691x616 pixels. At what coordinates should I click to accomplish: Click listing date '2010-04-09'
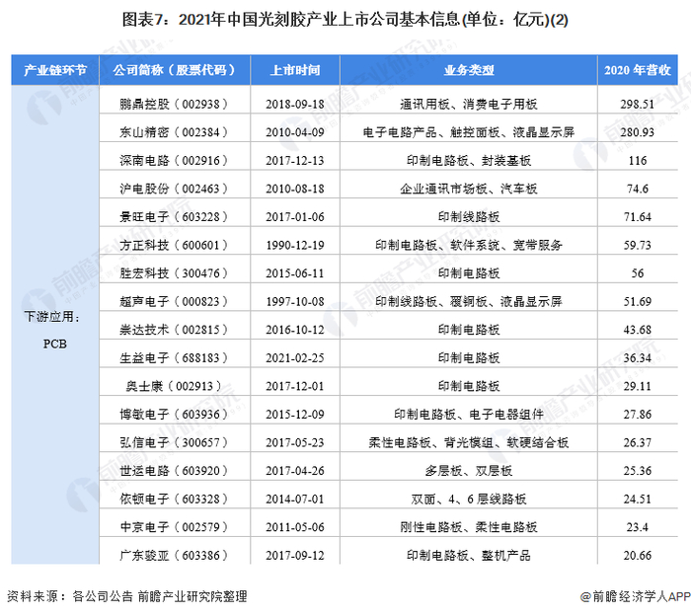pyautogui.click(x=295, y=132)
